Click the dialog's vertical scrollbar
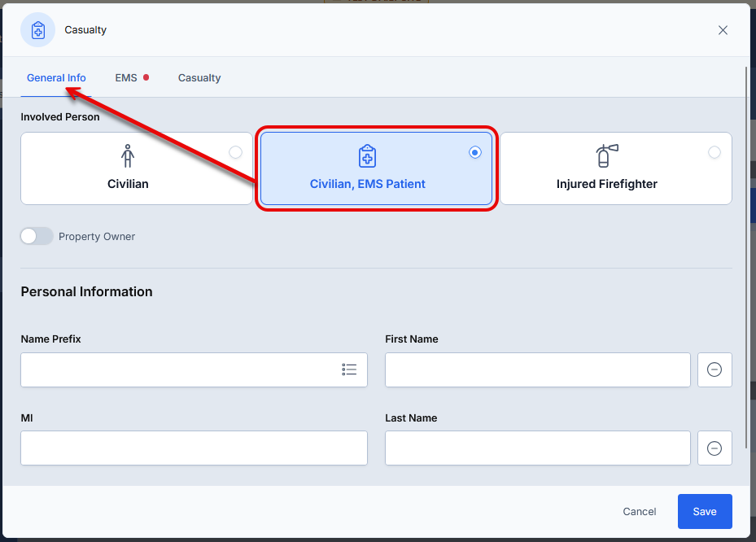Viewport: 756px width, 542px height. pyautogui.click(x=747, y=258)
